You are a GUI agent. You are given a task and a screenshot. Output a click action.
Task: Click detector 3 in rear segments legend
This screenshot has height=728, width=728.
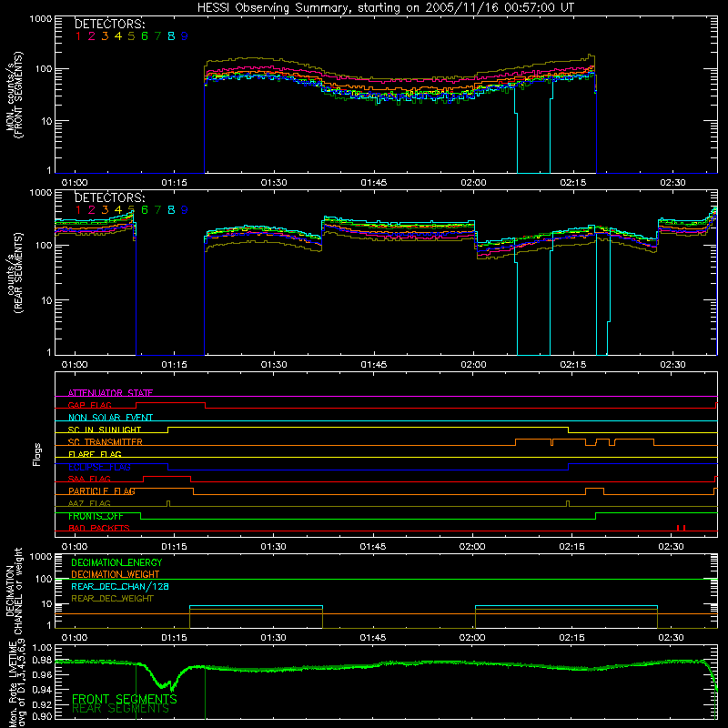(105, 210)
